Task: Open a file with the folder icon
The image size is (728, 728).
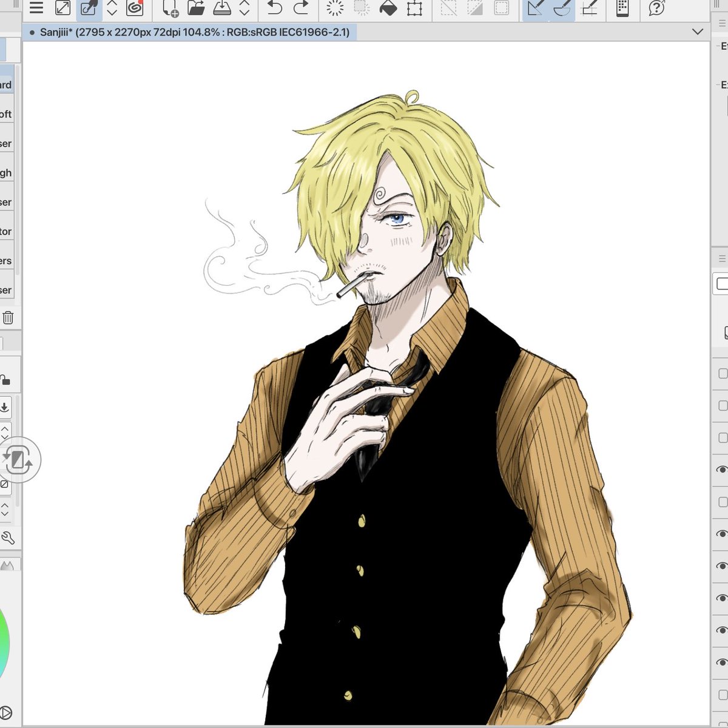Action: [x=196, y=8]
